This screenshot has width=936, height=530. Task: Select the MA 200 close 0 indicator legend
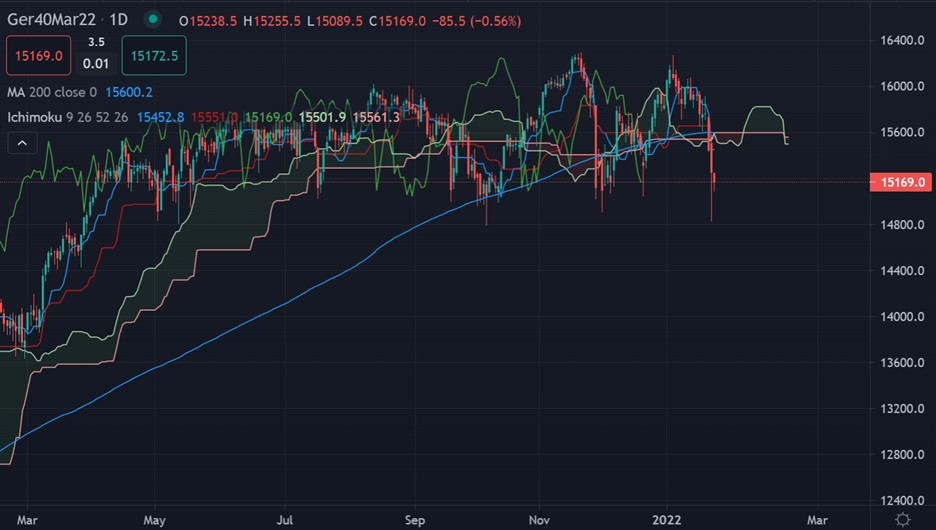coord(52,93)
